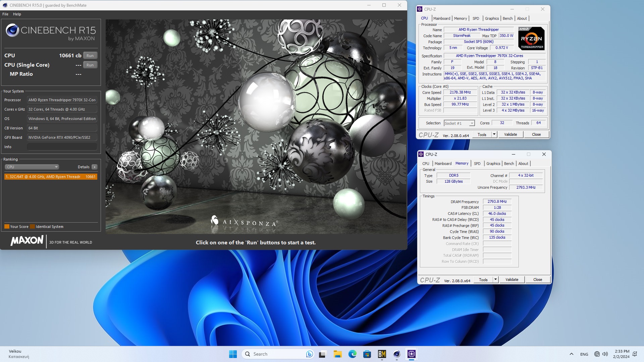The width and height of the screenshot is (644, 362).
Task: Click the Info input field
Action: point(62,147)
